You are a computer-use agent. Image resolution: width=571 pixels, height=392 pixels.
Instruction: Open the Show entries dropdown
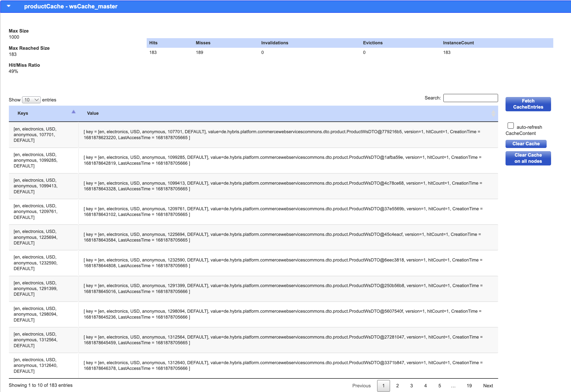pyautogui.click(x=31, y=100)
